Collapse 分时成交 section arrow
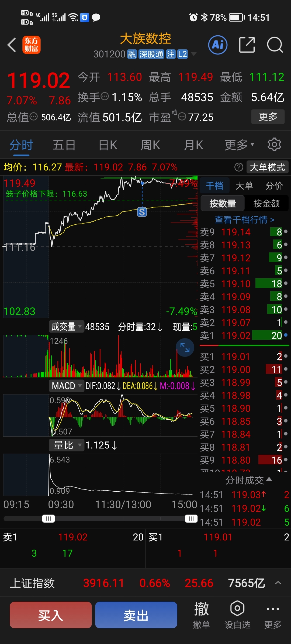 (269, 479)
